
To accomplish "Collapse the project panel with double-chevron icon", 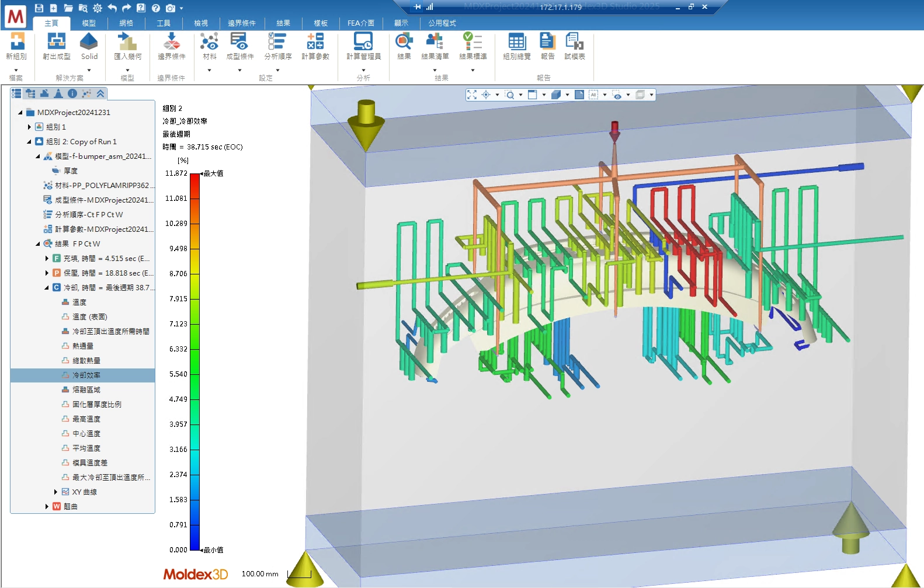I will (x=100, y=93).
